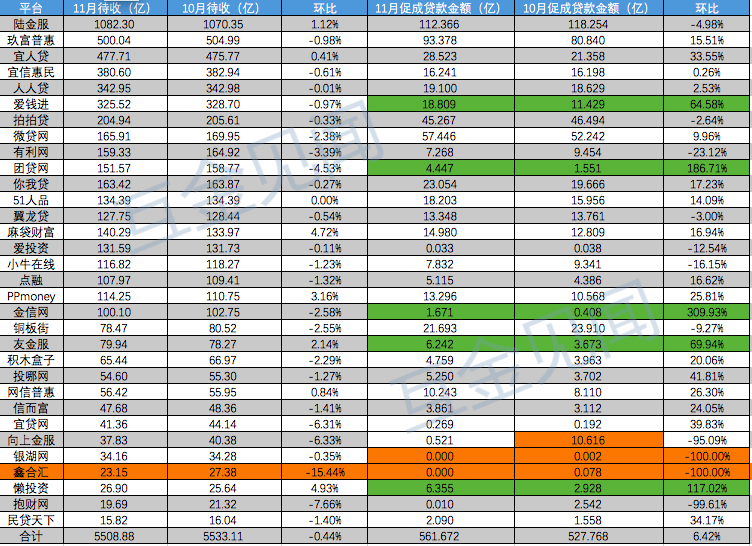
Task: Click the -23.12% cell for 有利网
Action: pyautogui.click(x=707, y=152)
